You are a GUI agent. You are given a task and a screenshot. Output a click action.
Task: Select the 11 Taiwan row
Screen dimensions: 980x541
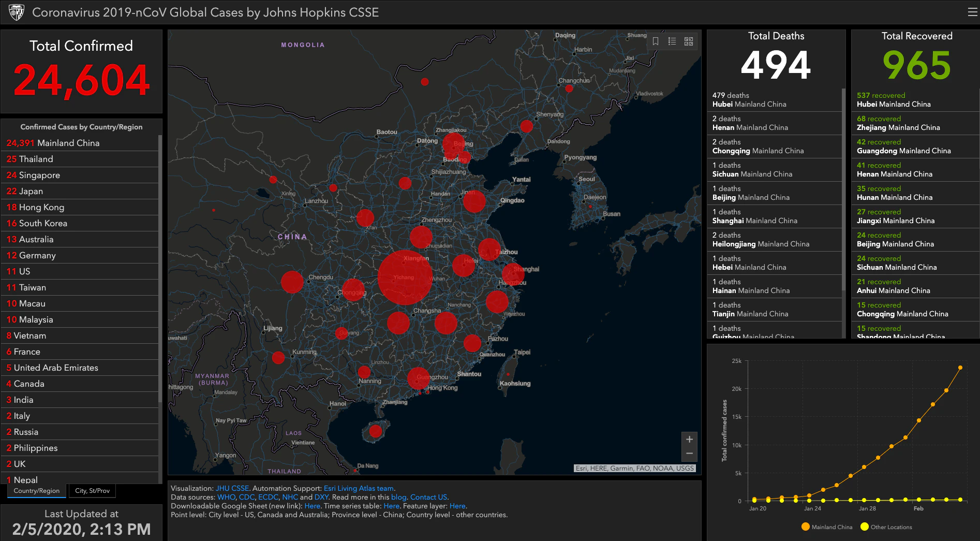point(80,287)
